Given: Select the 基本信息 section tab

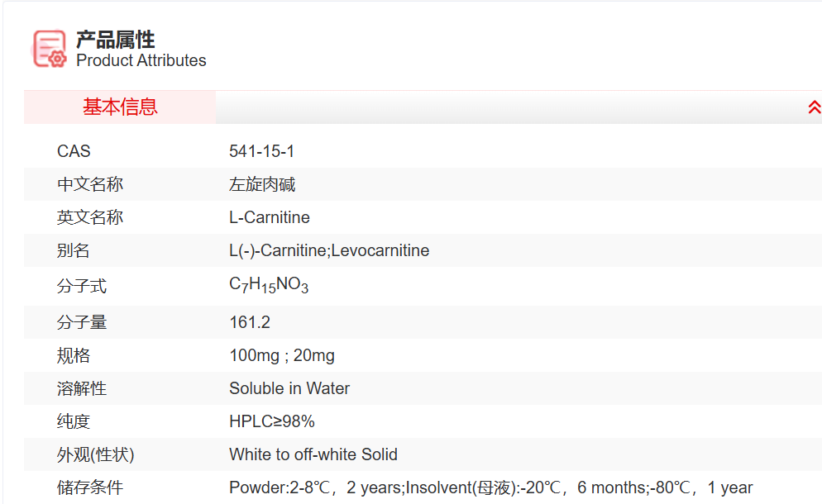Looking at the screenshot, I should 120,107.
